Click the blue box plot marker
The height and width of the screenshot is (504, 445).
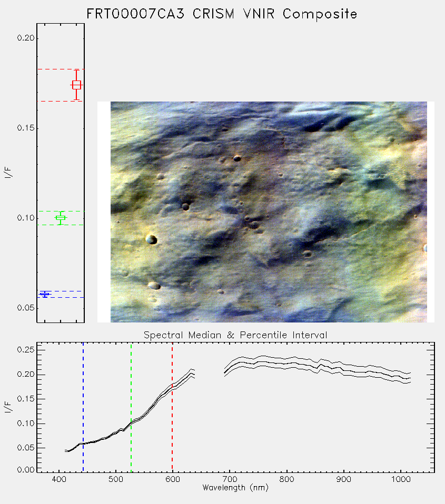45,294
